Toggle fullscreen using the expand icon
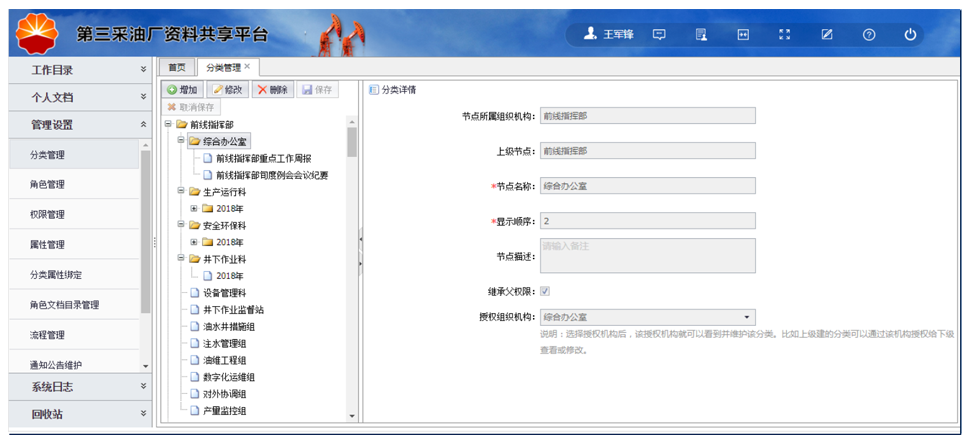Image resolution: width=968 pixels, height=442 pixels. click(785, 34)
